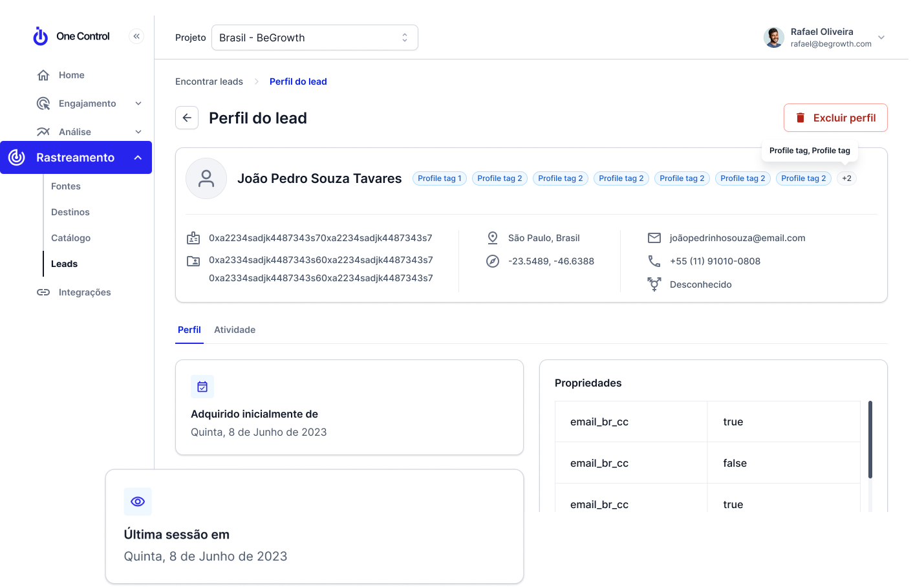Switch to the Atividade tab
The width and height of the screenshot is (924, 587).
[235, 330]
